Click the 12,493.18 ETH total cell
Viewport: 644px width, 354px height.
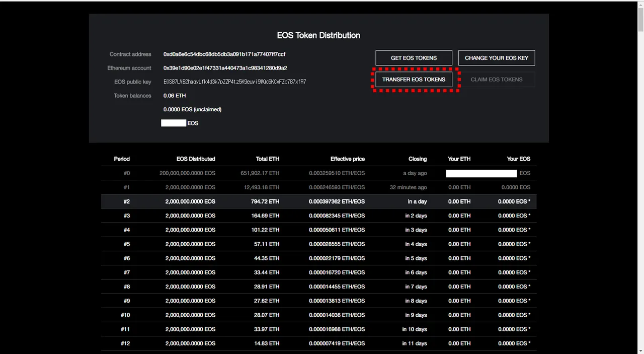point(262,187)
